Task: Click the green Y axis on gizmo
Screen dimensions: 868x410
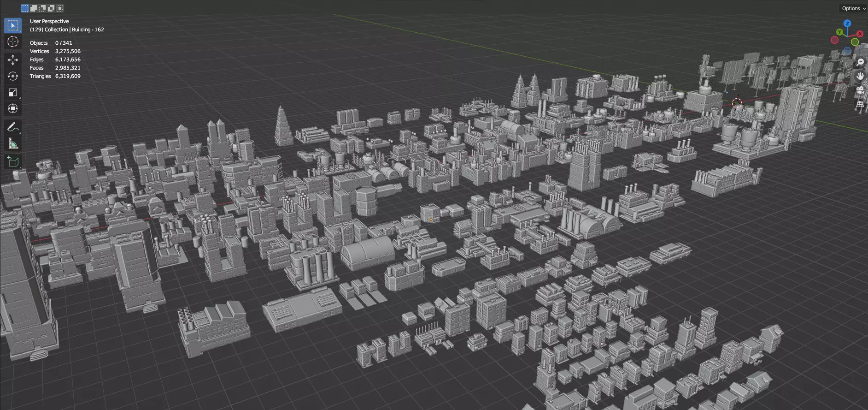Action: coord(839,32)
